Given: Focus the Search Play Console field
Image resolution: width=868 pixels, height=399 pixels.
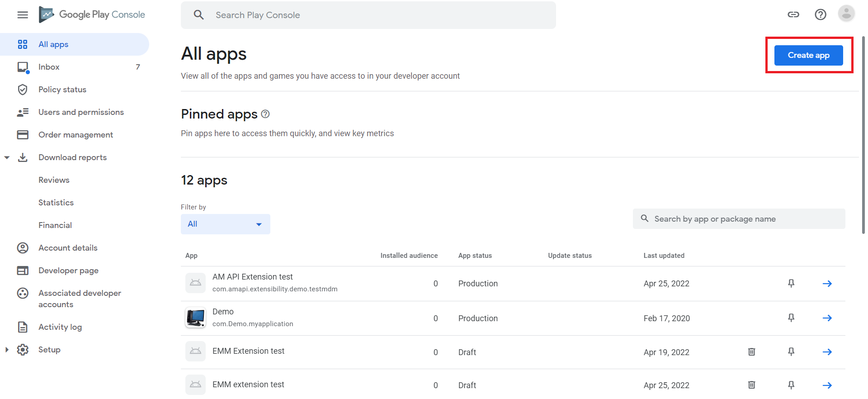Looking at the screenshot, I should (x=368, y=15).
